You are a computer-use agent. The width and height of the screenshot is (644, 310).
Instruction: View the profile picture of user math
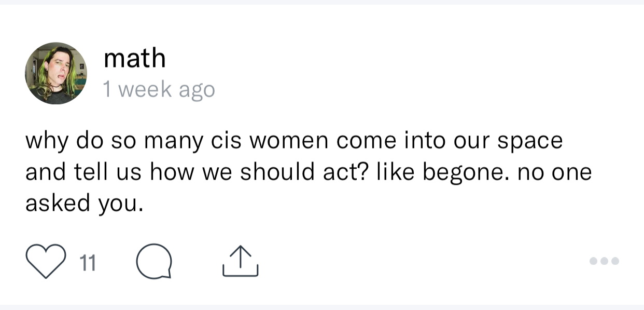(56, 73)
